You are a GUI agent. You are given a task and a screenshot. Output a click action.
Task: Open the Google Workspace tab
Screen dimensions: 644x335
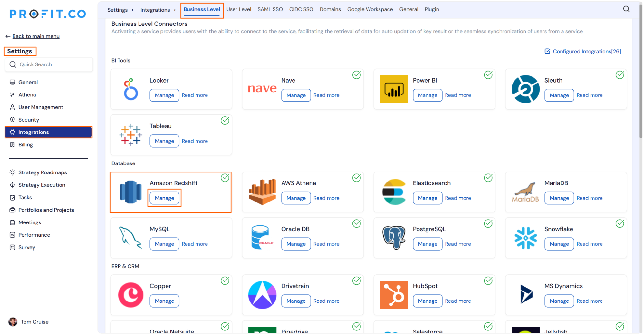(x=370, y=9)
